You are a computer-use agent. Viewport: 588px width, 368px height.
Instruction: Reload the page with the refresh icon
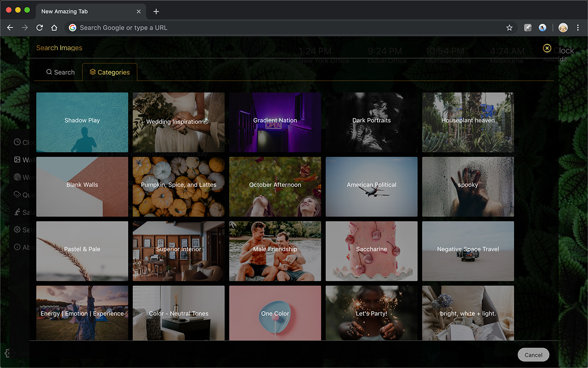[x=40, y=28]
